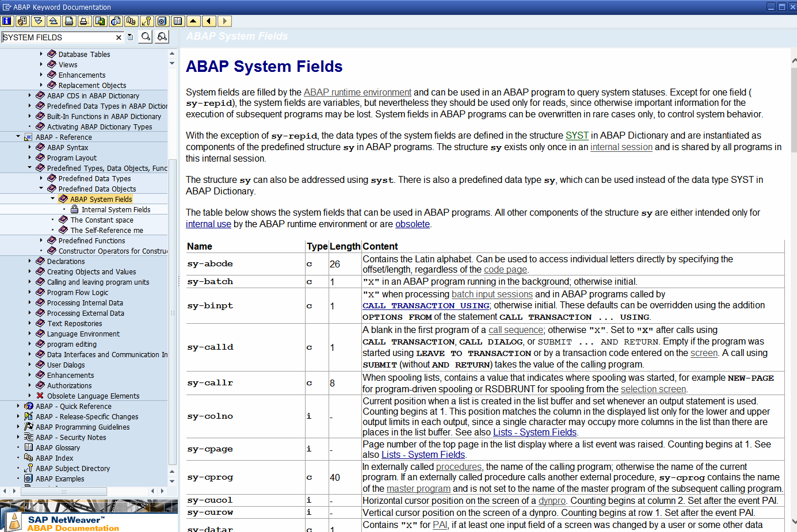Open The Constant space topic
Image resolution: width=797 pixels, height=532 pixels.
pyautogui.click(x=102, y=220)
